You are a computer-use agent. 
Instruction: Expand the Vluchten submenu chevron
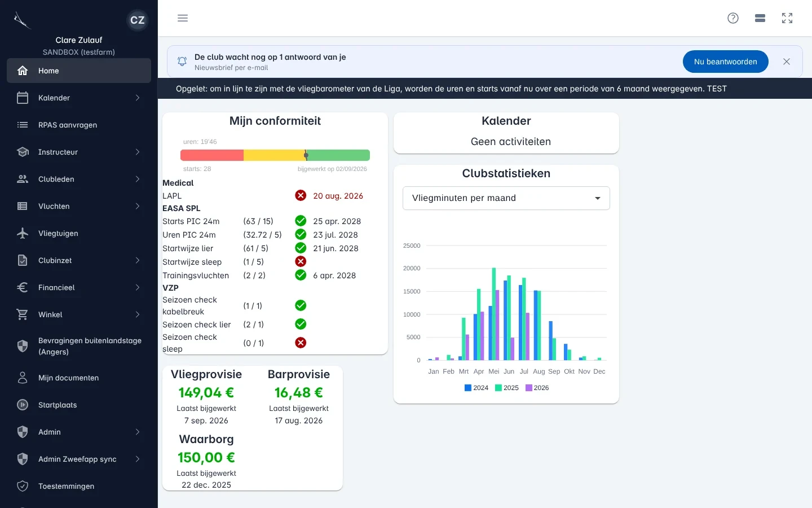(138, 206)
